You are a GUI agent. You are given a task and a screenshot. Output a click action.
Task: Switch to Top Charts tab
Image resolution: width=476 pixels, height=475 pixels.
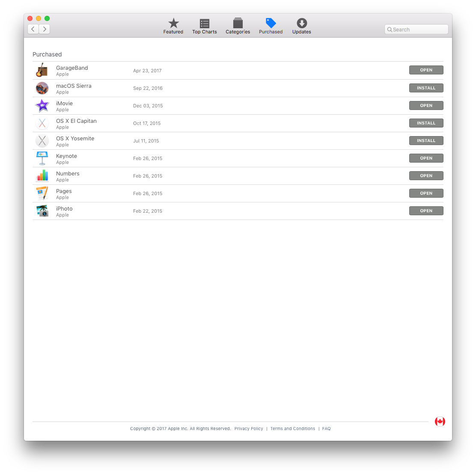click(204, 26)
